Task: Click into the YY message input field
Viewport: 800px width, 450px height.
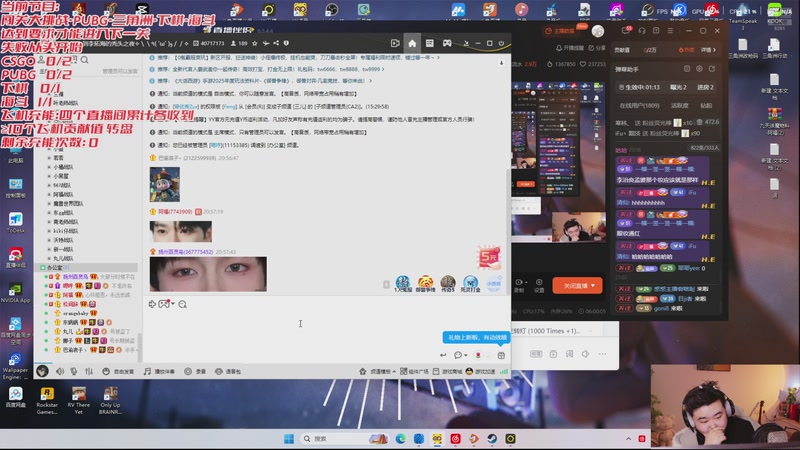Action: pyautogui.click(x=327, y=329)
